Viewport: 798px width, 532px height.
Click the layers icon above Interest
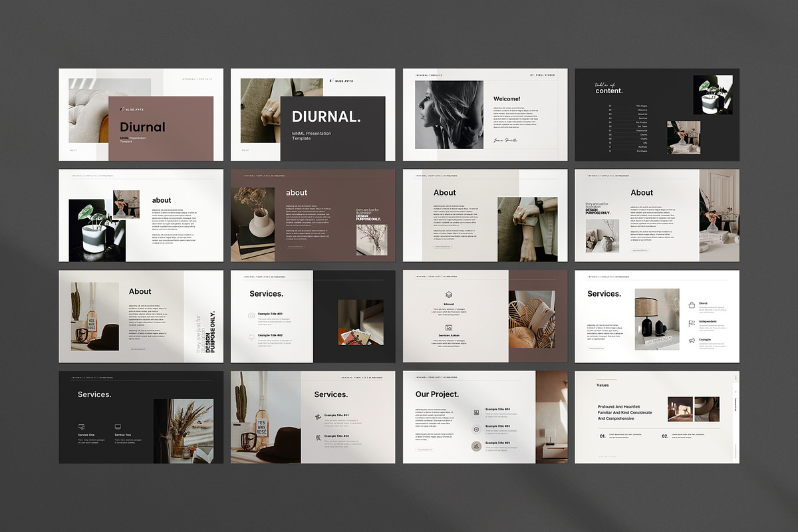pyautogui.click(x=449, y=294)
